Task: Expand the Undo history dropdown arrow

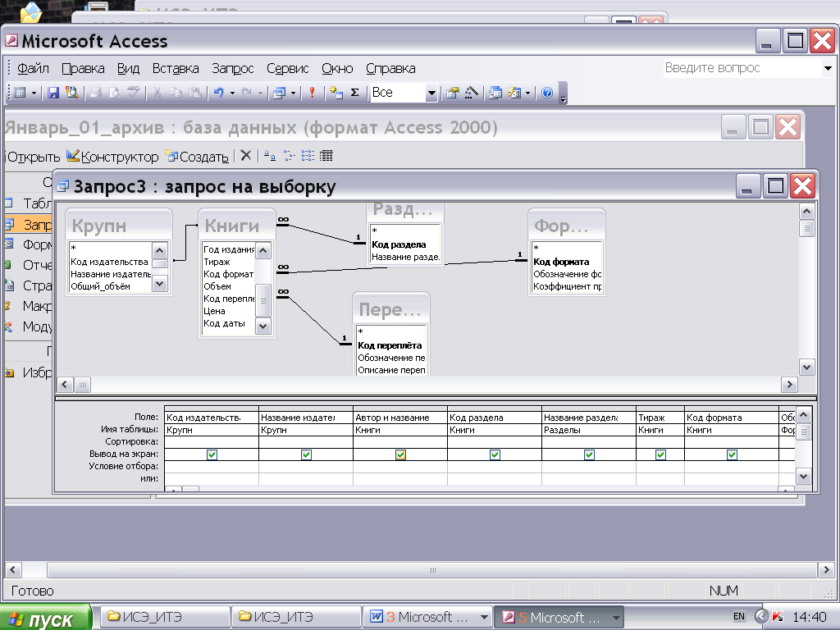Action: tap(232, 94)
